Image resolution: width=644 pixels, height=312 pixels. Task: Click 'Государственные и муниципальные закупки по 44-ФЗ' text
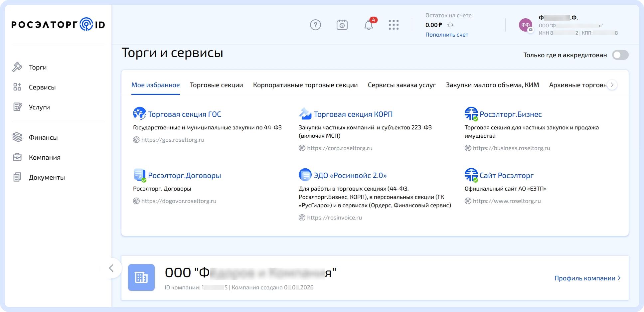pos(207,127)
